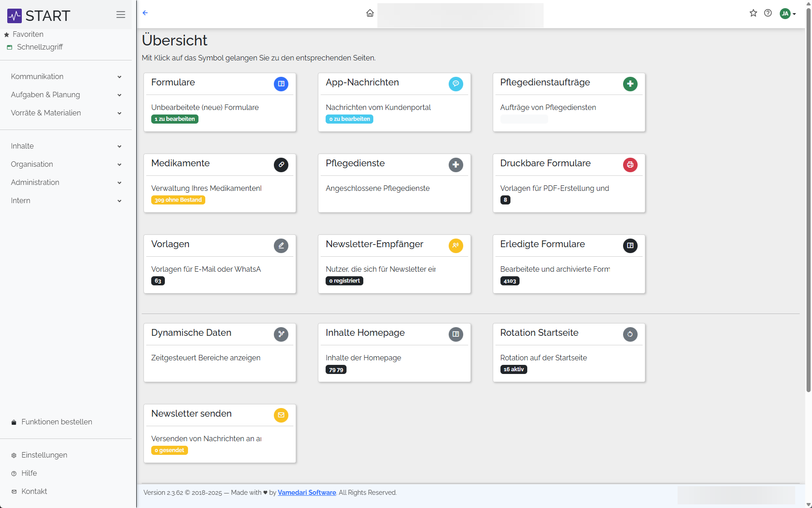Open Druckbare Formulare red printer icon
Image resolution: width=812 pixels, height=508 pixels.
point(630,165)
